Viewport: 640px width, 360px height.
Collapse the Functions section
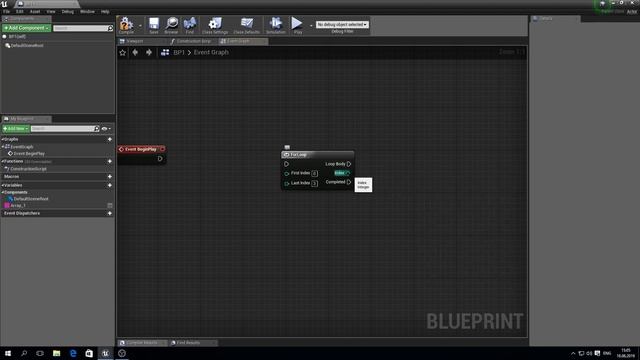coord(2,161)
